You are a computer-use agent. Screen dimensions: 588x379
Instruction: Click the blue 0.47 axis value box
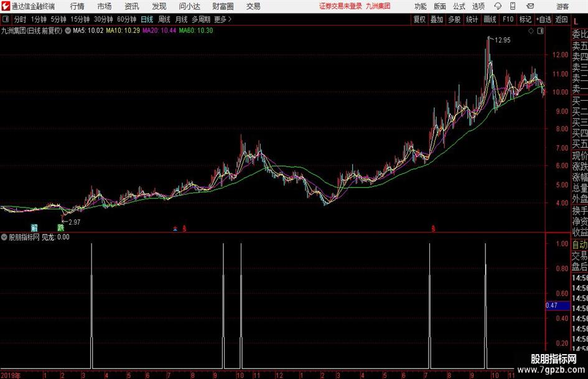click(558, 306)
